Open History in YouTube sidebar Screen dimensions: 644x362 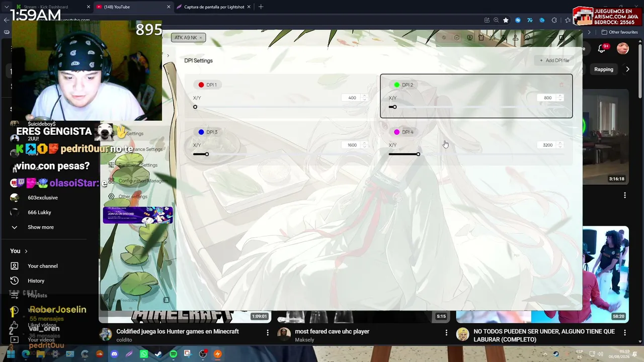point(36,281)
